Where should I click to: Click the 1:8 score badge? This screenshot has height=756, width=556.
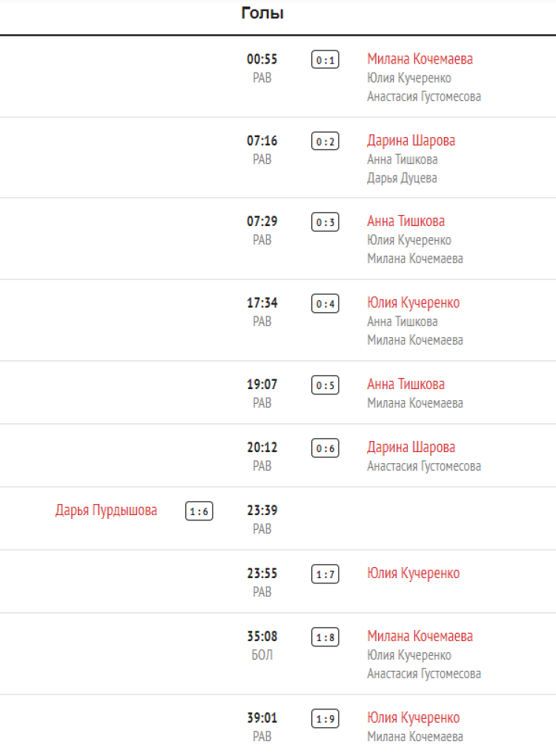tap(325, 637)
